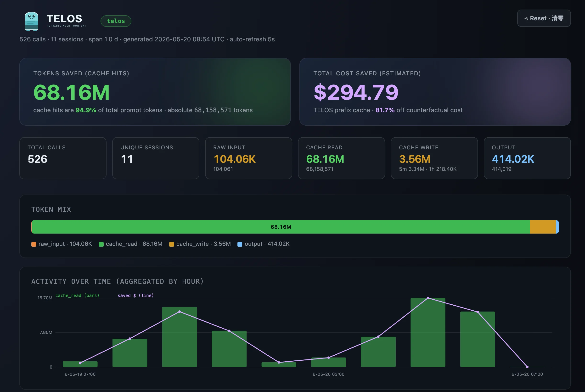Click the green cache_read segment of token mix bar
Image resolution: width=585 pixels, height=392 pixels.
281,227
